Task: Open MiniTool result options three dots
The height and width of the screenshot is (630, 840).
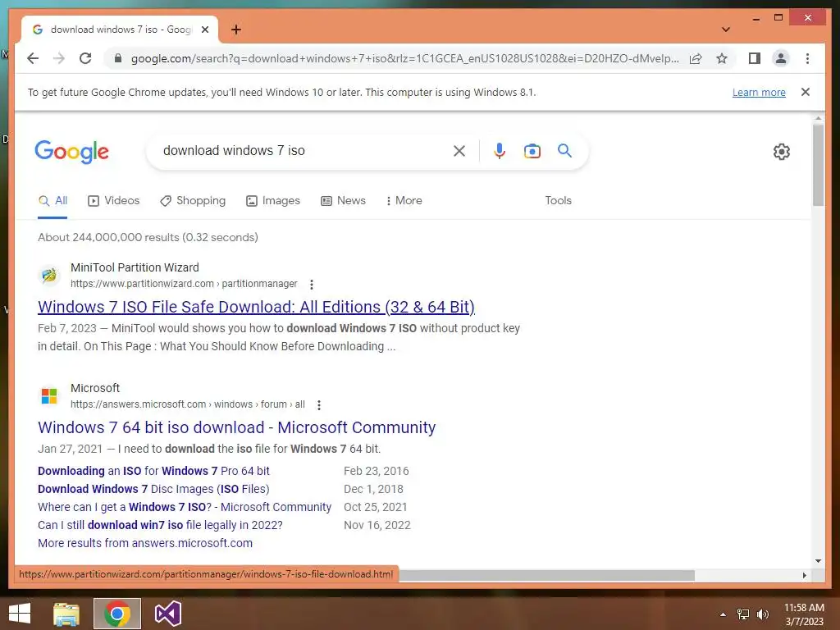Action: 311,284
